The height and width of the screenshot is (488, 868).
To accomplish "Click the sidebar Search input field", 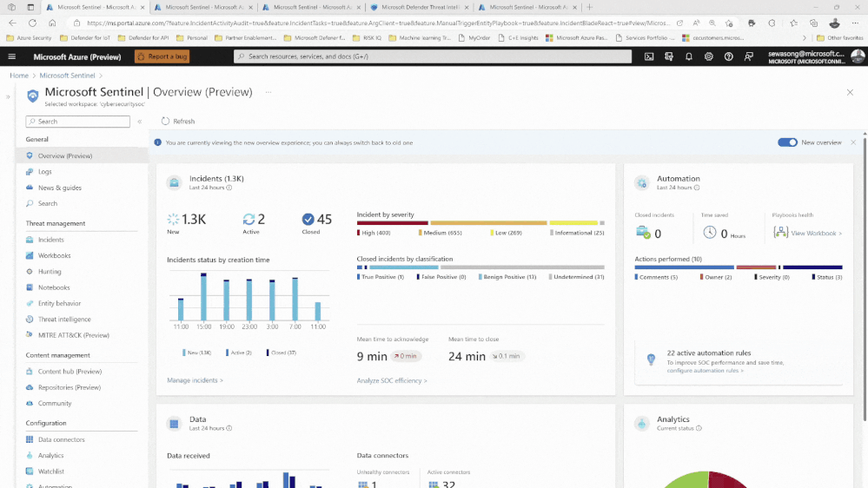I will click(x=78, y=122).
